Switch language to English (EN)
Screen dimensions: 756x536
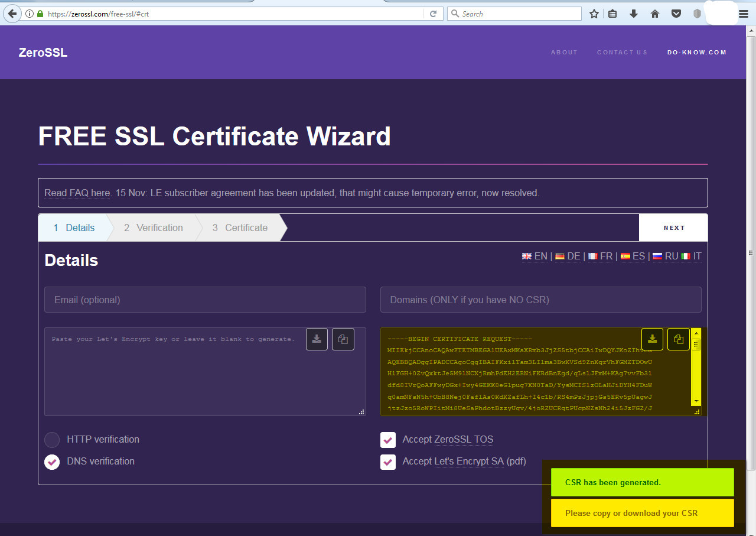535,256
